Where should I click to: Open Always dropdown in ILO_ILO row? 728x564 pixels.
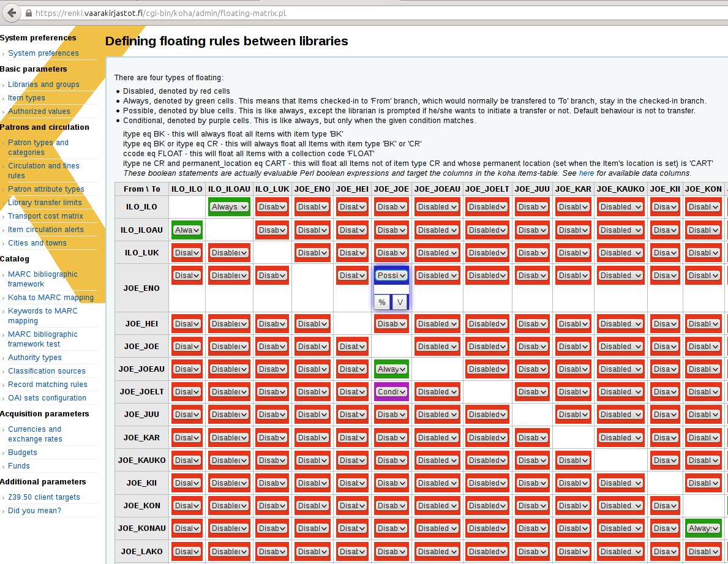click(x=229, y=207)
